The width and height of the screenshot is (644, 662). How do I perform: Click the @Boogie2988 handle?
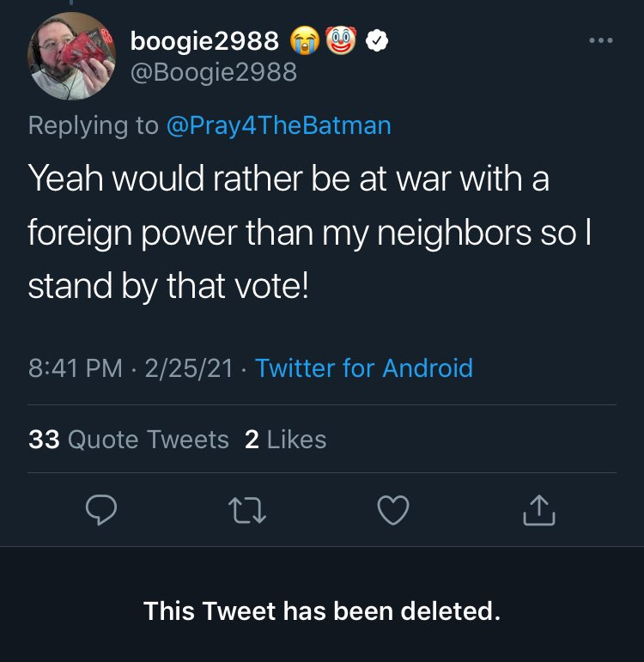214,72
